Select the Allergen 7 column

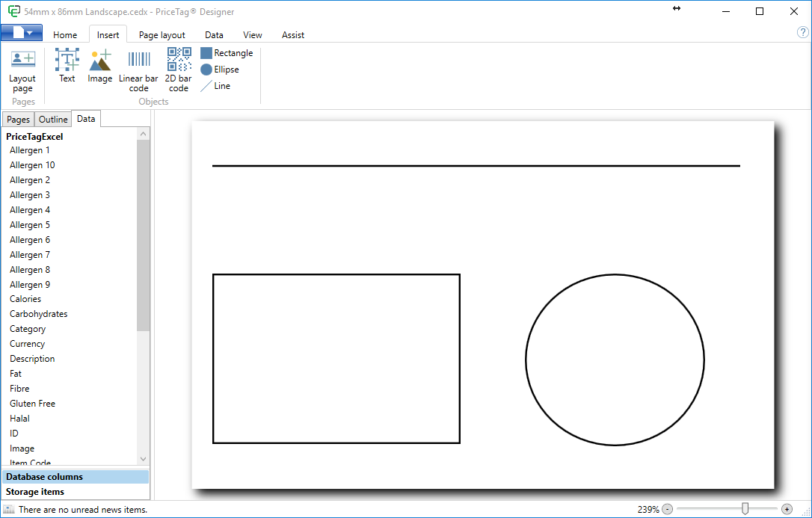coord(30,255)
